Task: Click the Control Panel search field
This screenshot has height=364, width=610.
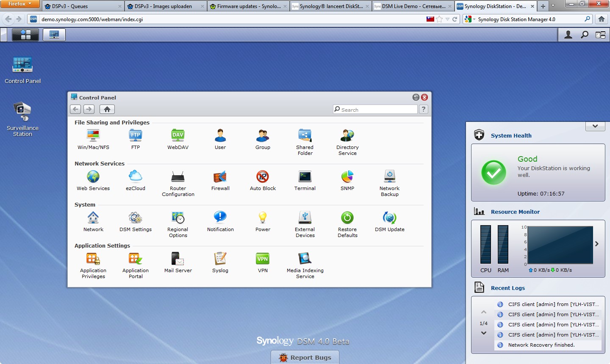Action: tap(375, 109)
